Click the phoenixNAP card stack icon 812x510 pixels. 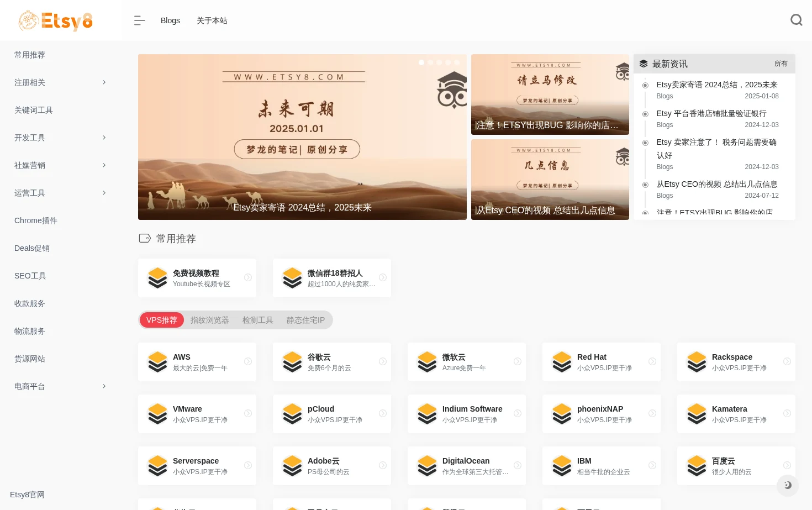tap(562, 414)
